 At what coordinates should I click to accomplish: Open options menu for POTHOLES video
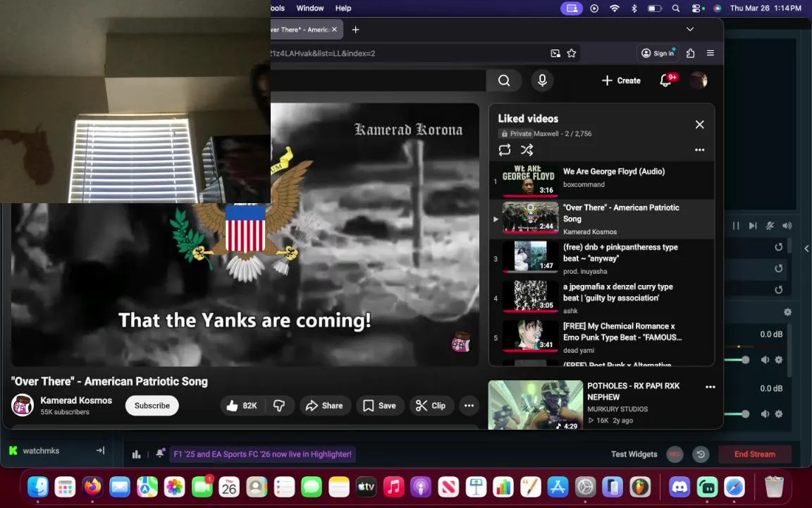click(x=710, y=387)
